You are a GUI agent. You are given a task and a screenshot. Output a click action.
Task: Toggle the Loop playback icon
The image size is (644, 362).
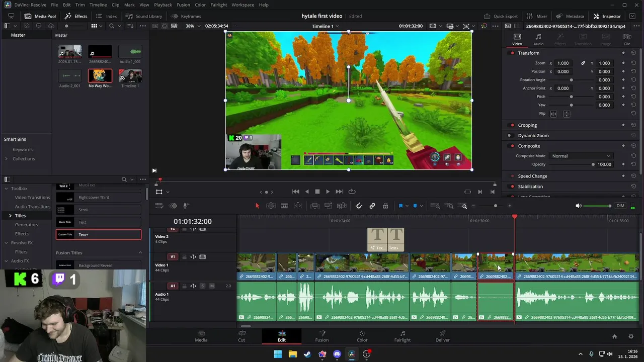pyautogui.click(x=352, y=192)
